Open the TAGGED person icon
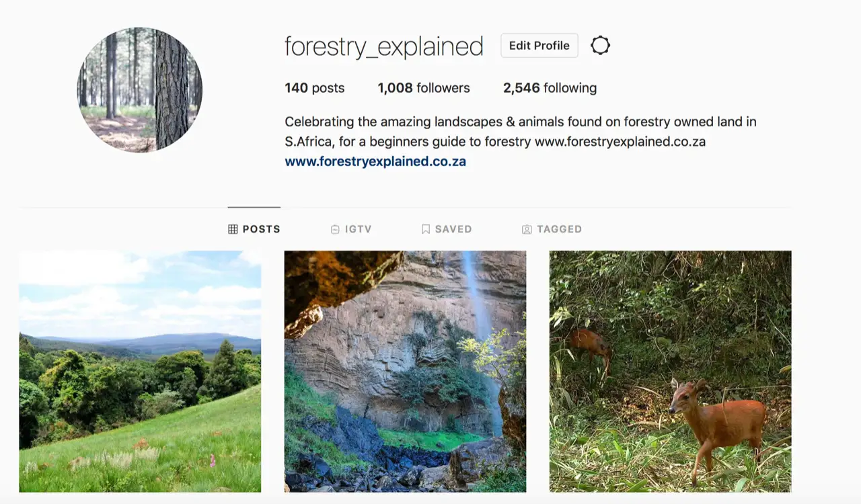Viewport: 861px width, 504px height. [x=526, y=228]
